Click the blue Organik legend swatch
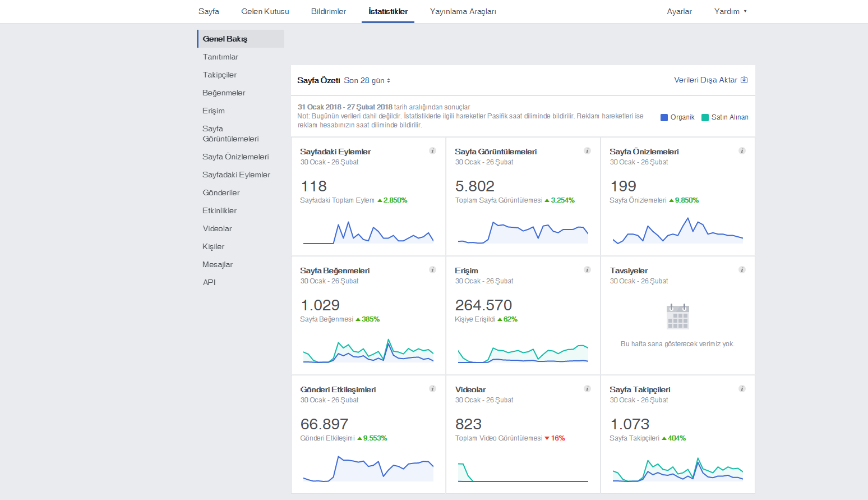Viewport: 868px width, 500px height. pyautogui.click(x=664, y=117)
